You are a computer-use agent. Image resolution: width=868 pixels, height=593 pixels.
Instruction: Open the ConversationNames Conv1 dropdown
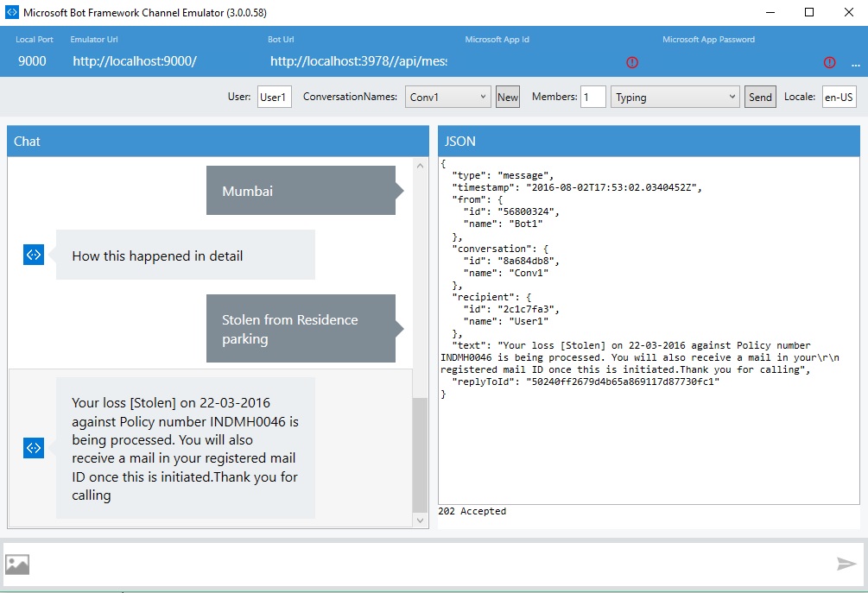448,97
